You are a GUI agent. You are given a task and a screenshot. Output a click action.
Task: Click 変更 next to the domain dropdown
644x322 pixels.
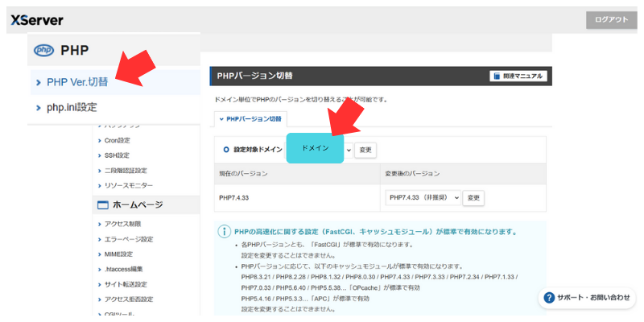365,151
